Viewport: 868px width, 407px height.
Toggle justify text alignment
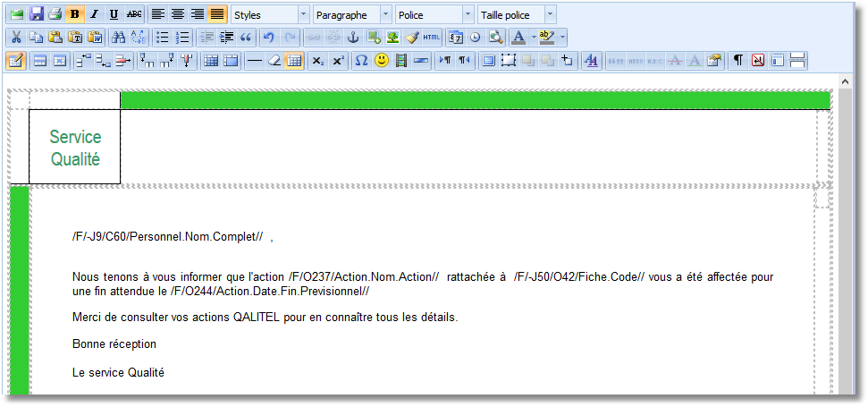click(x=217, y=14)
